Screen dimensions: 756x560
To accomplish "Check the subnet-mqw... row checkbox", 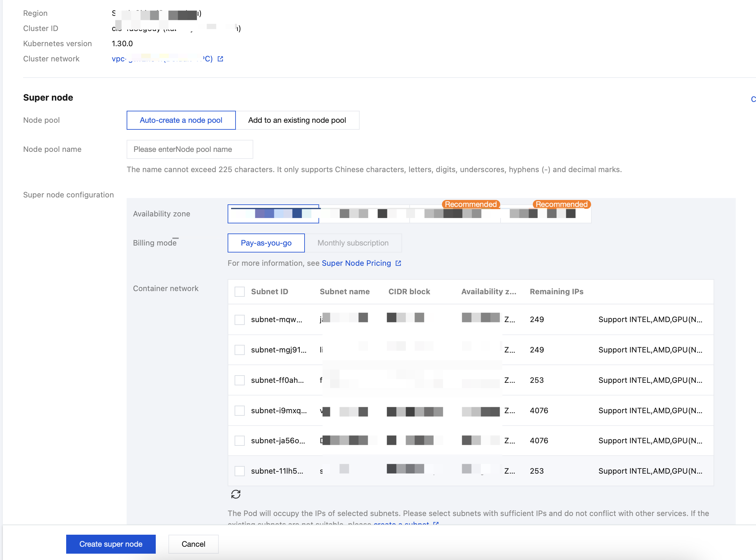I will click(x=239, y=320).
